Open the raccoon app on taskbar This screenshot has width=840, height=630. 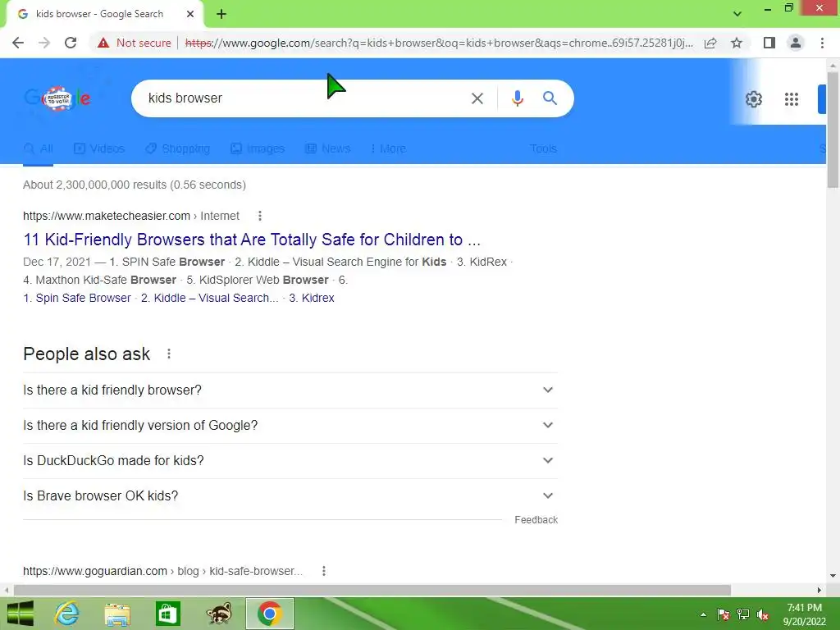(219, 614)
